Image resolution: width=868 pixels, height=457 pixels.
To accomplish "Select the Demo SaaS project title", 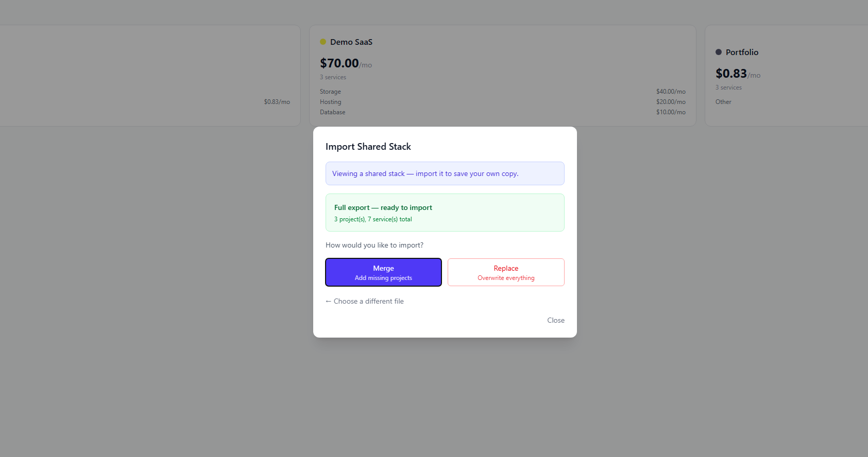I will 351,42.
